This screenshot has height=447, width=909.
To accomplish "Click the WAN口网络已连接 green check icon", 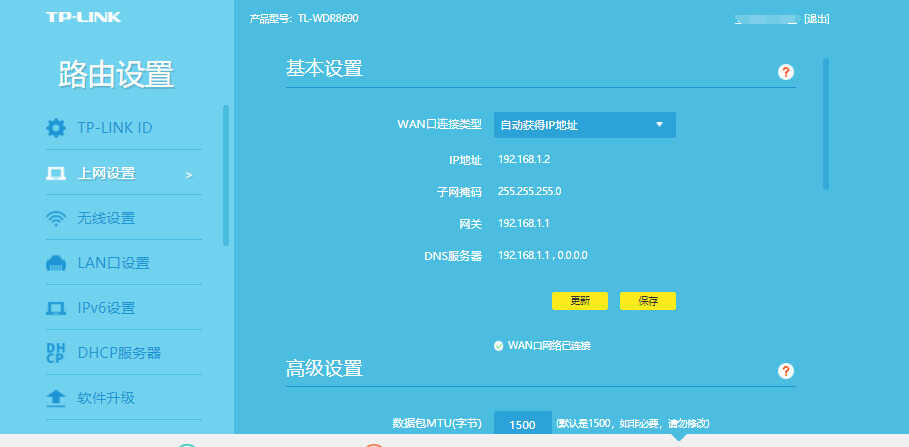I will coord(498,346).
